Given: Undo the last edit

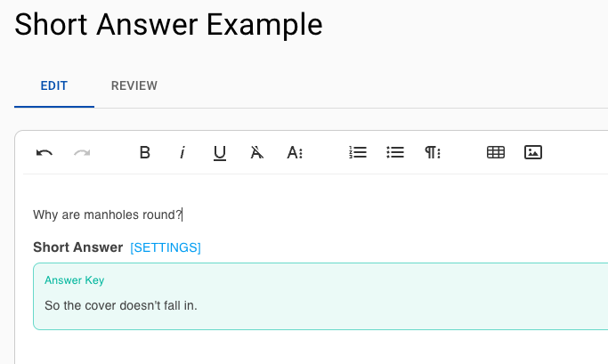Looking at the screenshot, I should 45,153.
